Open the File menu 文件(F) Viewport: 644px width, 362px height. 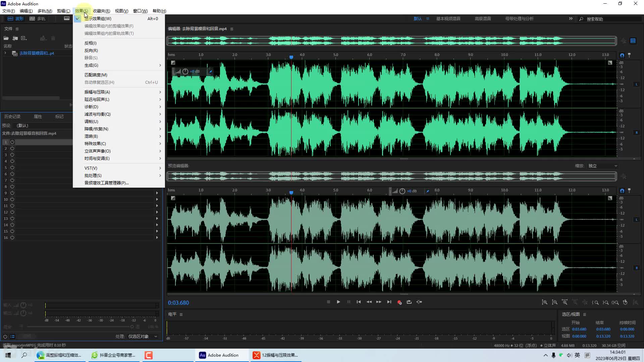coord(9,11)
